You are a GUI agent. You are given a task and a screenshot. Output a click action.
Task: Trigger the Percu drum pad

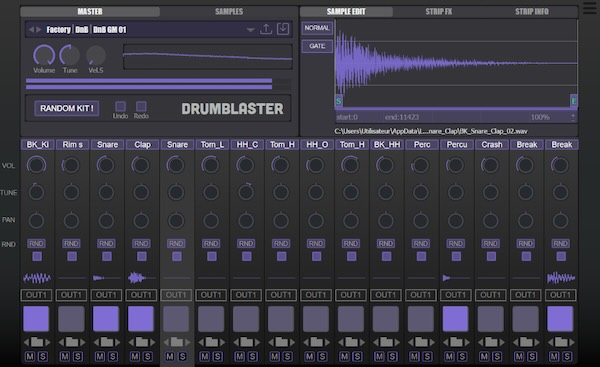455,318
